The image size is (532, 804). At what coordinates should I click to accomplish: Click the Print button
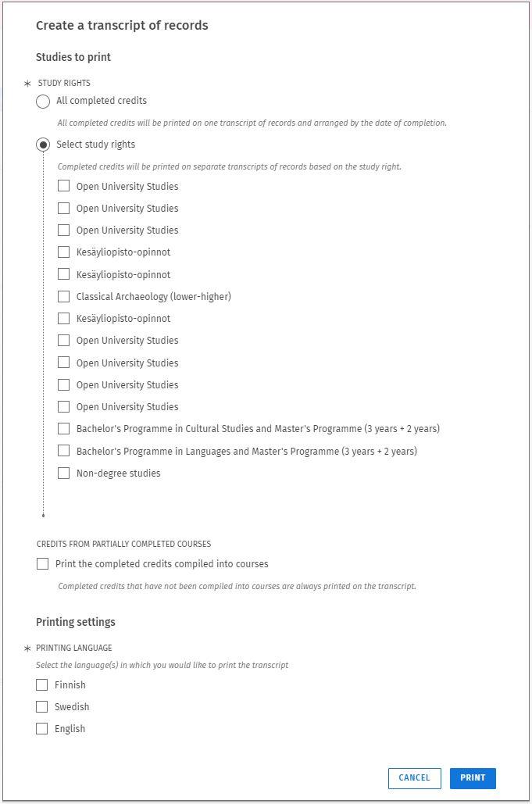click(x=473, y=778)
